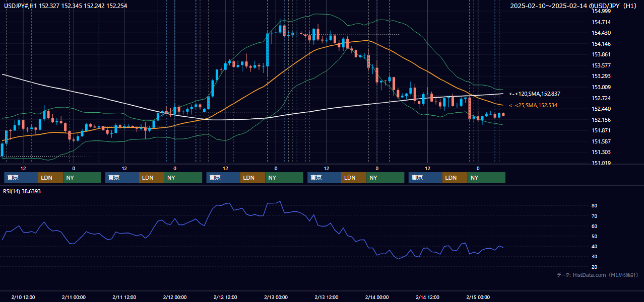Select the RSI(14) 38.6393 indicator label
The image size is (644, 302).
tap(22, 191)
